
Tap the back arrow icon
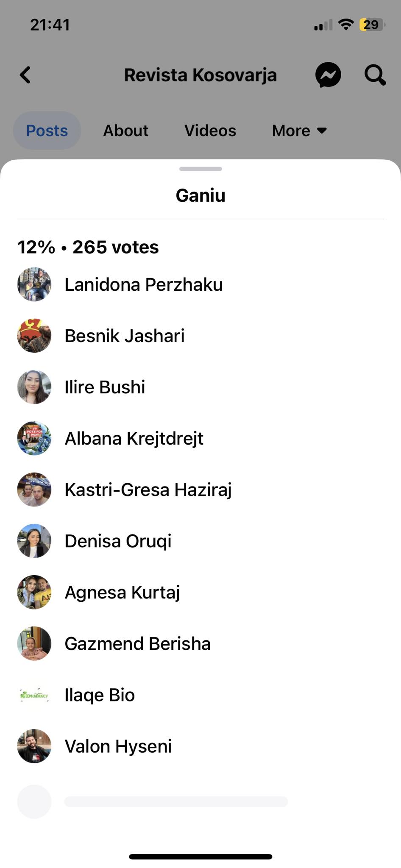(x=25, y=75)
